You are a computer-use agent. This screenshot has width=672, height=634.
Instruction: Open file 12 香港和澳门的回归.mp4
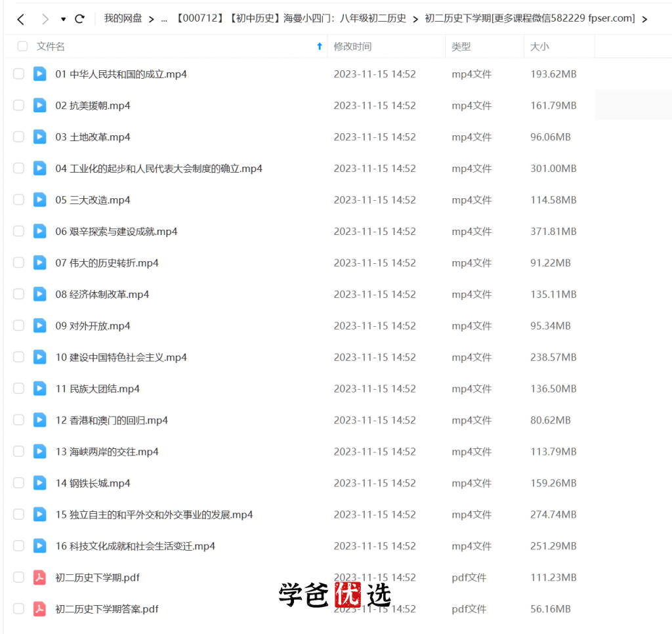(x=112, y=420)
